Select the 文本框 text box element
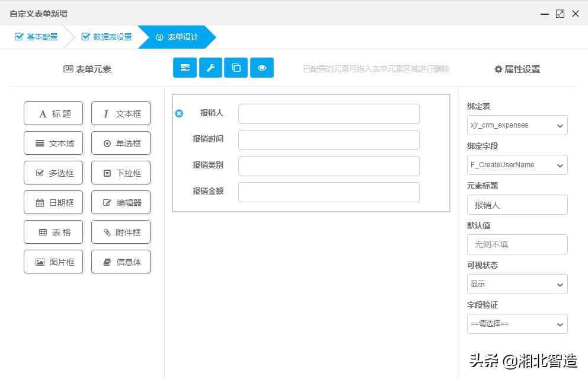This screenshot has height=379, width=588. click(x=121, y=113)
